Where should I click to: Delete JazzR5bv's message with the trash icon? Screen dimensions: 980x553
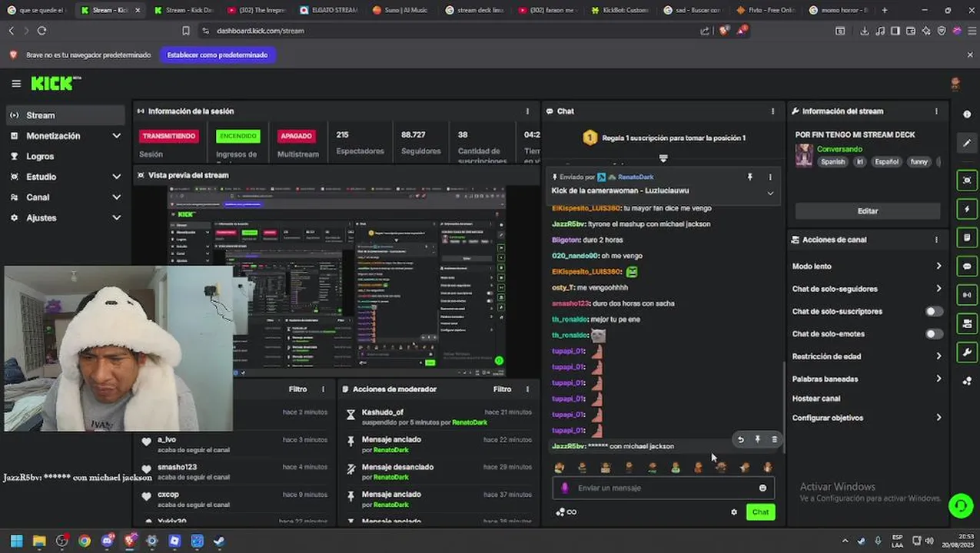774,440
